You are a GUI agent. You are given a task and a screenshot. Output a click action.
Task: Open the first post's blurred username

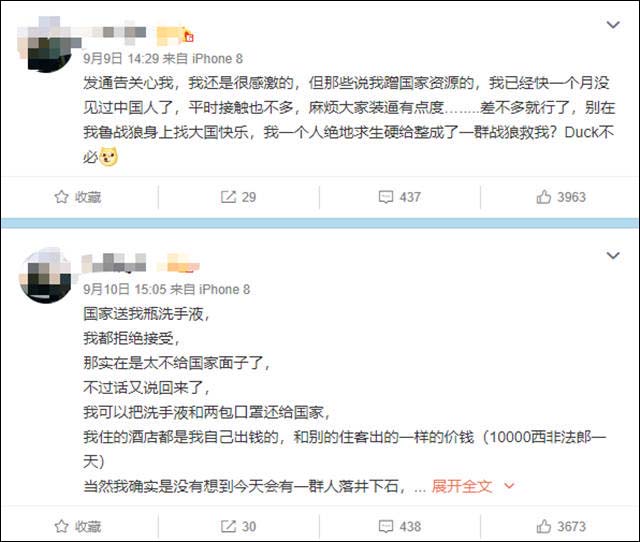(114, 33)
